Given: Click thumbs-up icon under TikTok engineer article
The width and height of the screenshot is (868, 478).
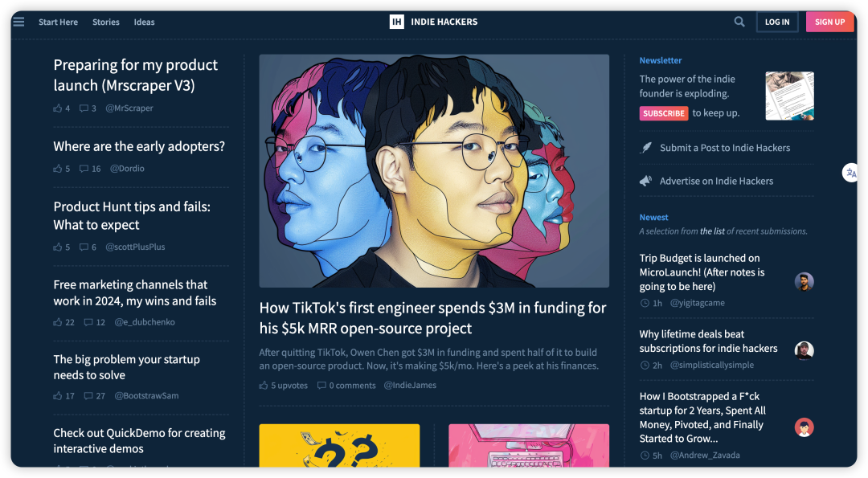Looking at the screenshot, I should tap(264, 385).
